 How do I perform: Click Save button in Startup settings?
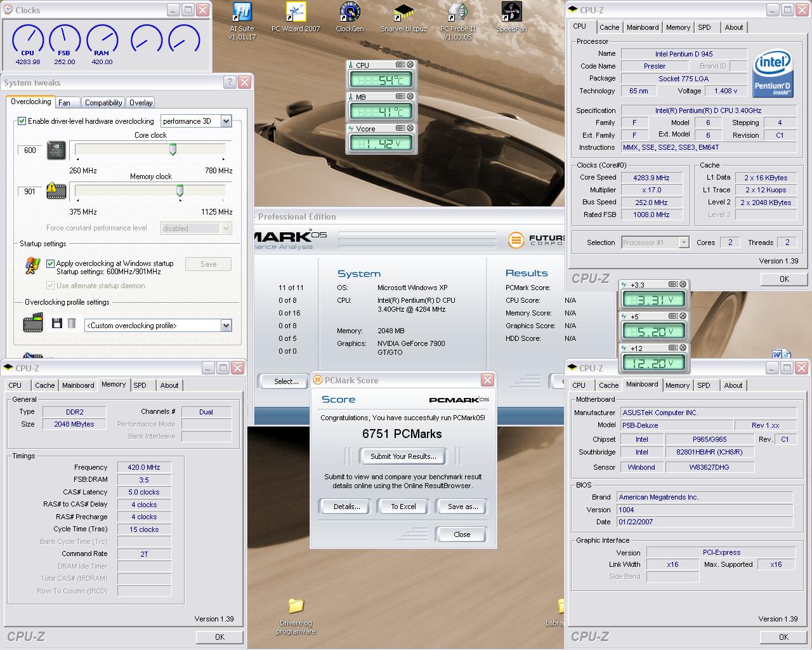click(x=208, y=264)
